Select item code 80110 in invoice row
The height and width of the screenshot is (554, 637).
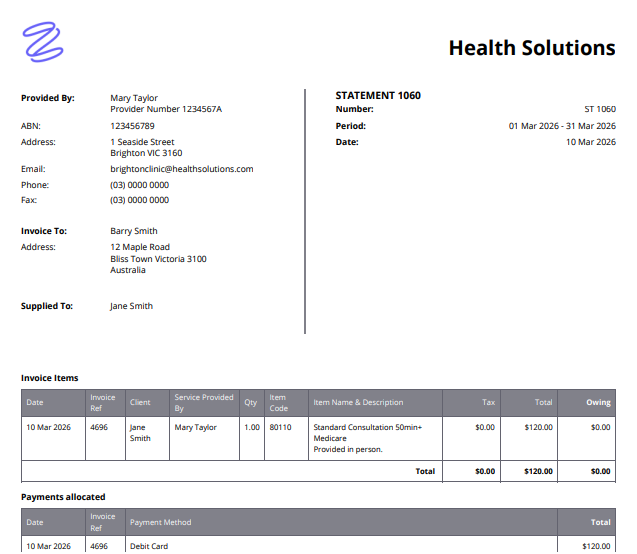click(279, 427)
